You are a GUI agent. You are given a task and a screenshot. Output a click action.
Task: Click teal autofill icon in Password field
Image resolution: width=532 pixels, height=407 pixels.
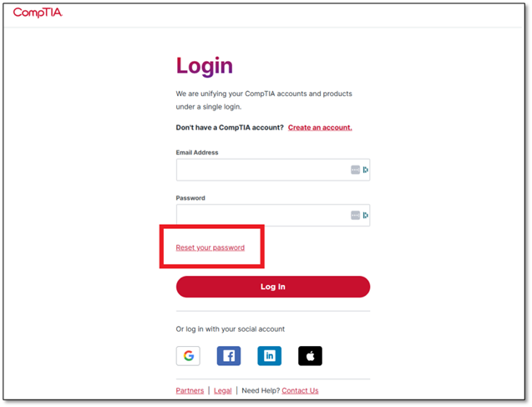point(366,216)
